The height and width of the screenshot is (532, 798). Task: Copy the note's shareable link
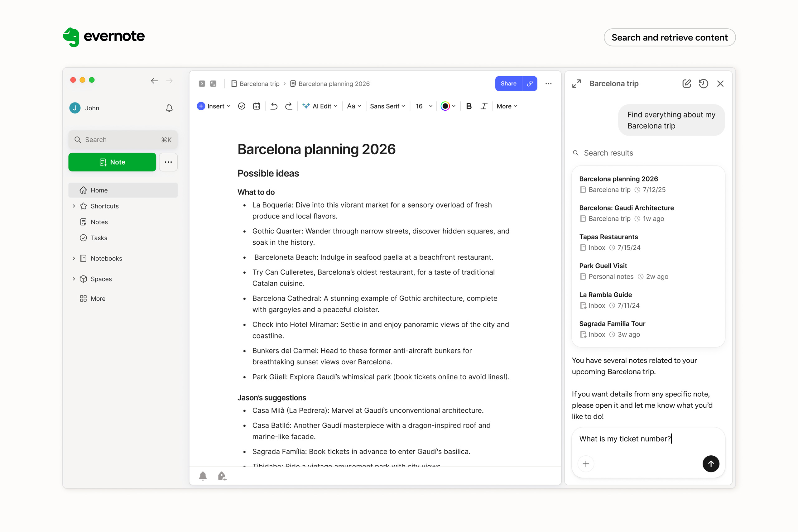click(x=529, y=84)
